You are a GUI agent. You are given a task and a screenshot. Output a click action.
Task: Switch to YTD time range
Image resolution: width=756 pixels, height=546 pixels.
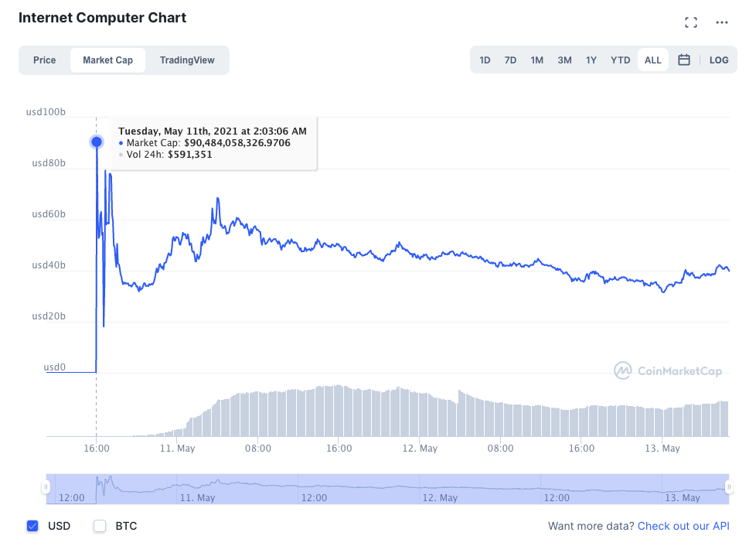coord(620,60)
